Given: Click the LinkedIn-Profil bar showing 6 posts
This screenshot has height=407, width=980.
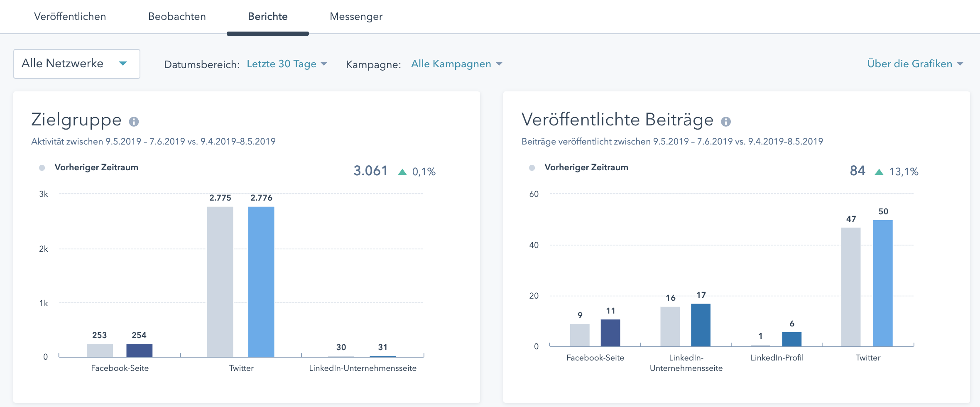Looking at the screenshot, I should [x=791, y=339].
